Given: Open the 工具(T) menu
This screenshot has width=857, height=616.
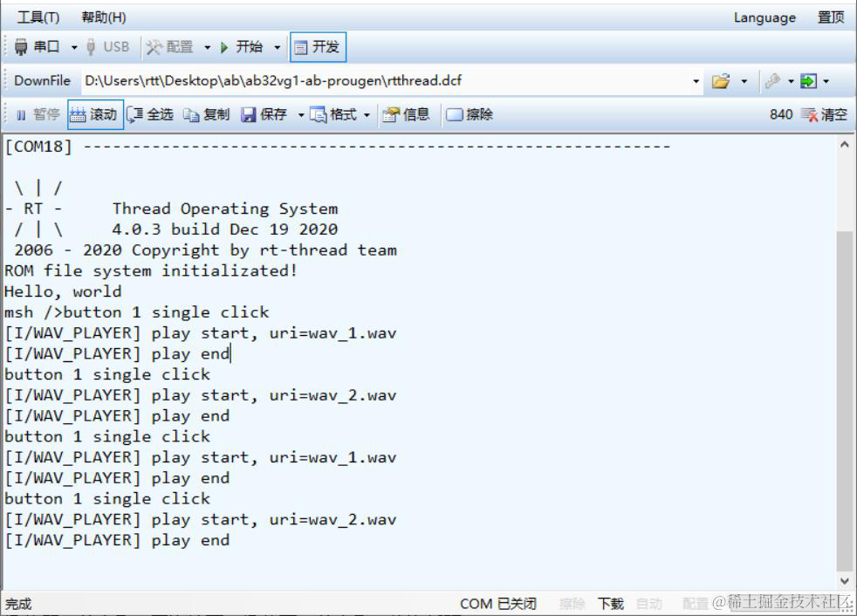Looking at the screenshot, I should click(x=38, y=17).
